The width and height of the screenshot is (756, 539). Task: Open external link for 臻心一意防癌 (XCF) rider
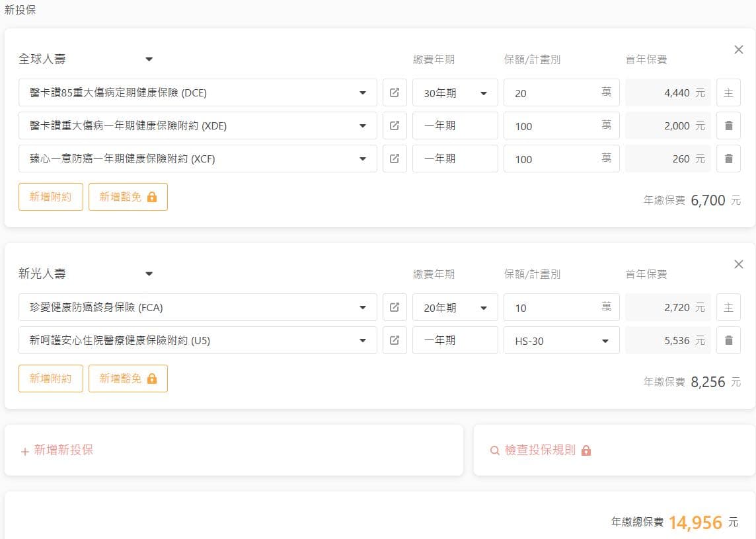pyautogui.click(x=395, y=159)
